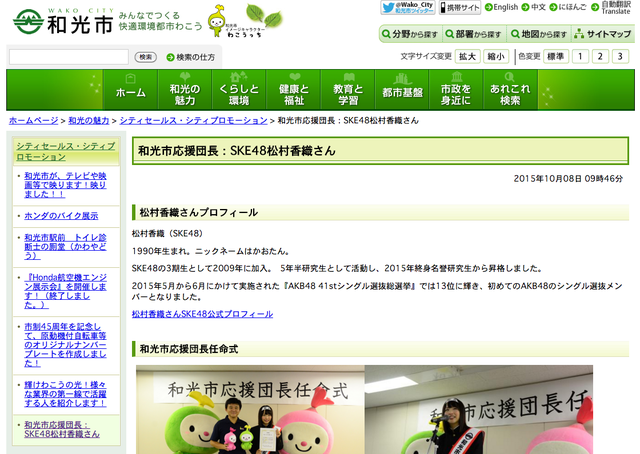Screen dimensions: 640x454
Task: Click the green arrow 検索の仕方 help link
Action: (191, 57)
